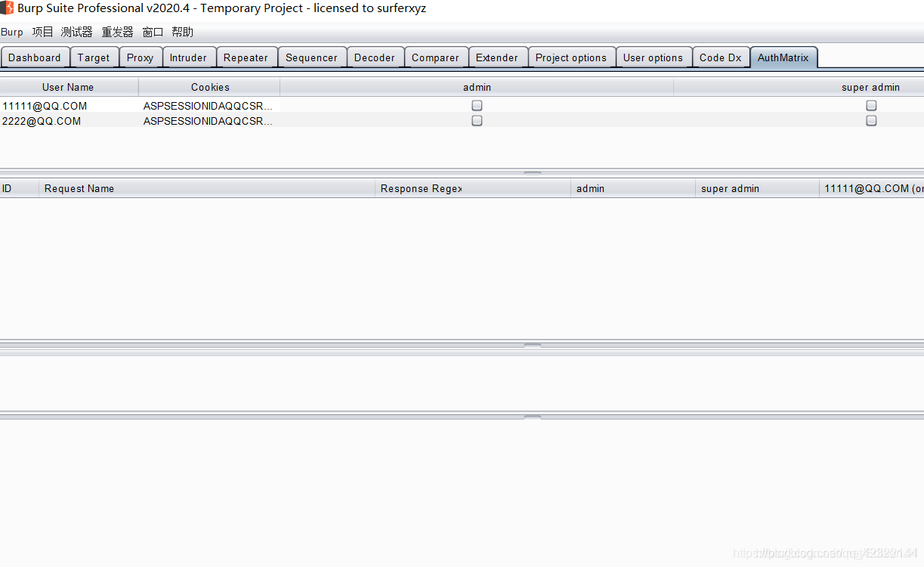The image size is (924, 567).
Task: Click admin column header in users table
Action: [x=477, y=87]
